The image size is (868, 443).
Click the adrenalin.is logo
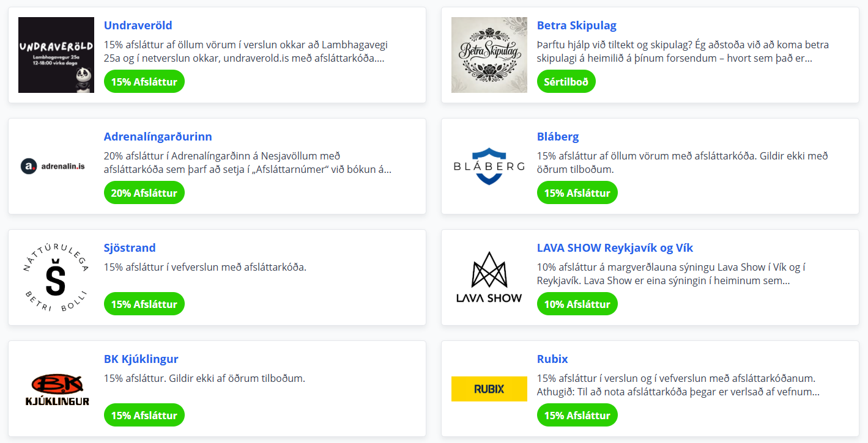point(56,166)
